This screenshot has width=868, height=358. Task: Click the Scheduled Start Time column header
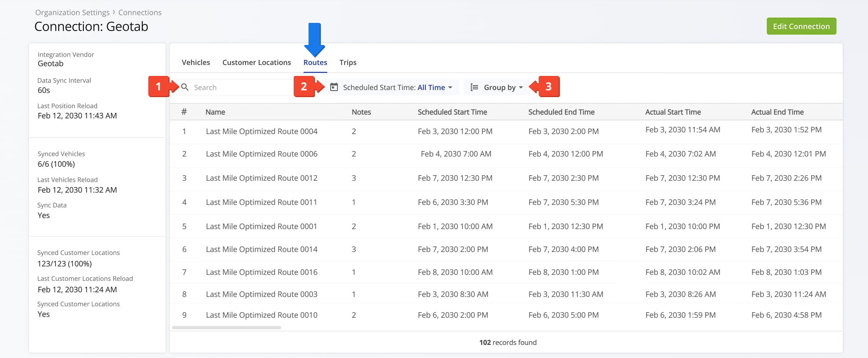(452, 112)
